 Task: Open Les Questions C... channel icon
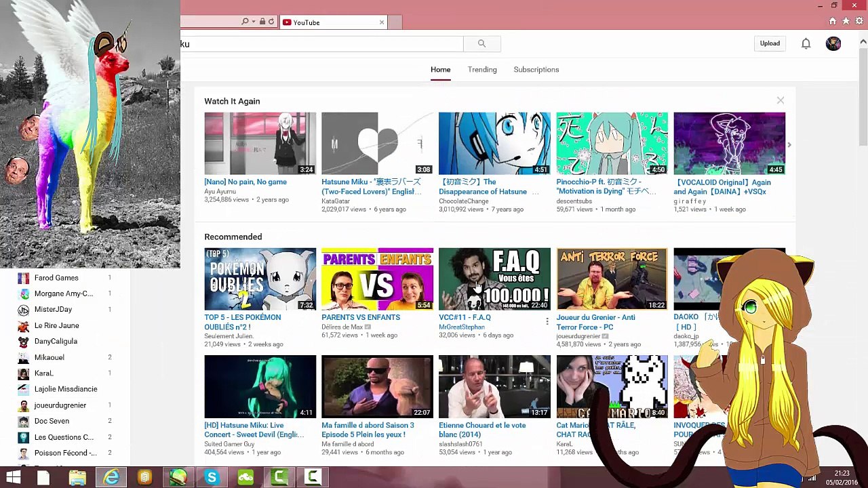(24, 437)
